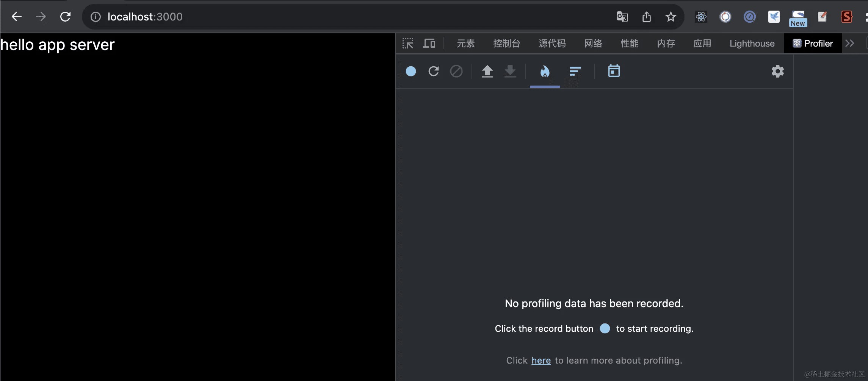
Task: Select the 'hello app server' page text
Action: tap(58, 45)
